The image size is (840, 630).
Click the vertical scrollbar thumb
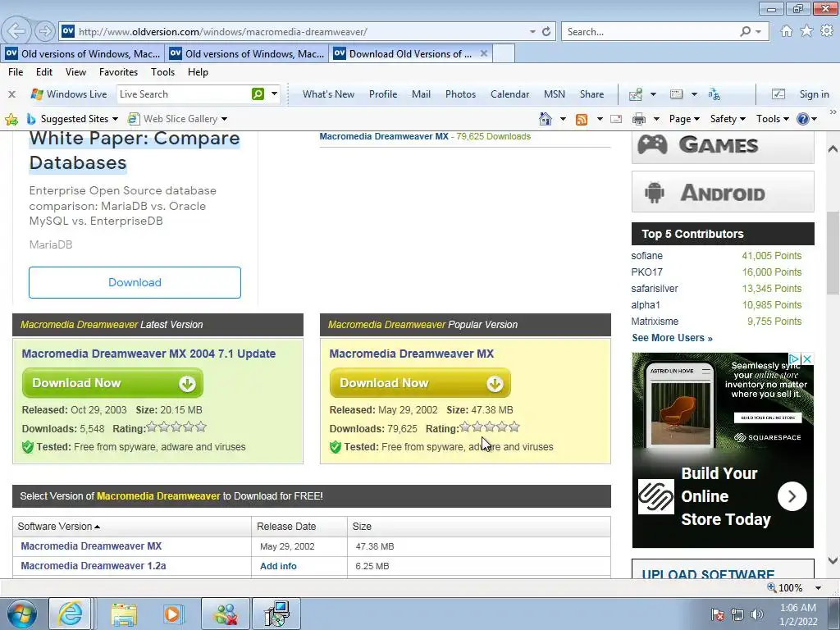833,253
